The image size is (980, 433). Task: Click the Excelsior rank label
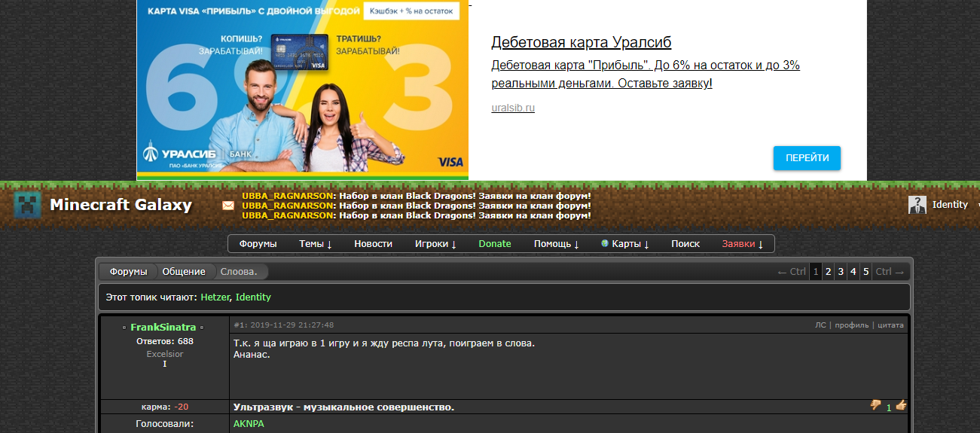click(165, 354)
